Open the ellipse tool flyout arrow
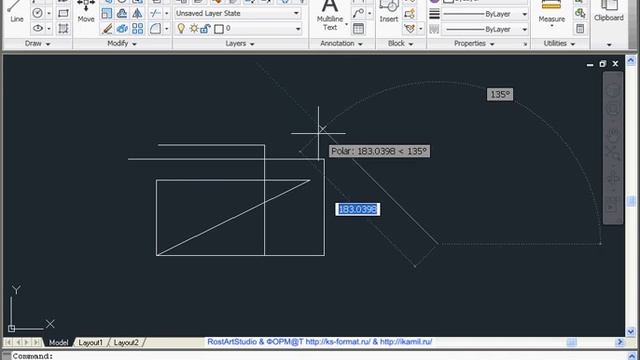Viewport: 640px width, 360px height. pyautogui.click(x=49, y=29)
